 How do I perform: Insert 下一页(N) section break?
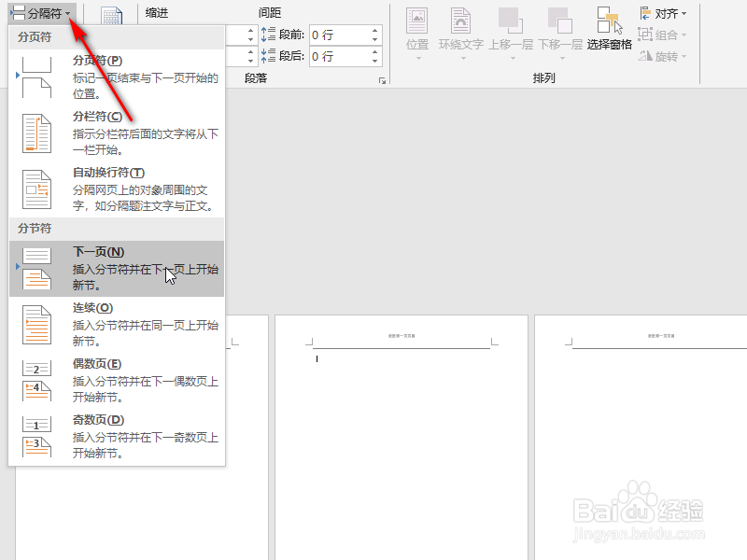click(117, 269)
